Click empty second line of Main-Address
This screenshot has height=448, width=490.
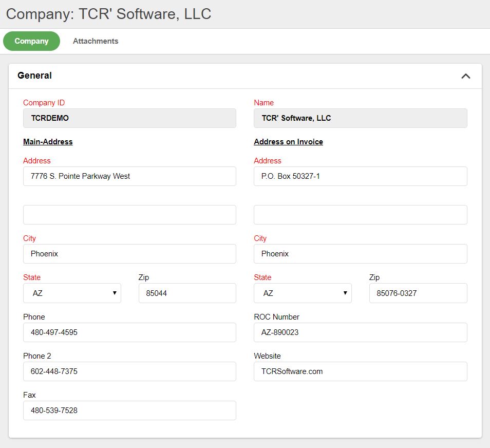click(x=129, y=215)
